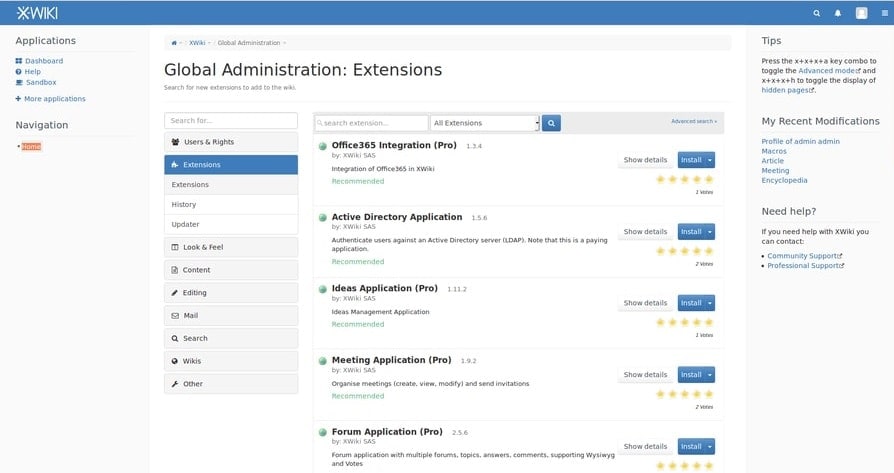
Task: Open Search admin section
Action: click(x=231, y=339)
